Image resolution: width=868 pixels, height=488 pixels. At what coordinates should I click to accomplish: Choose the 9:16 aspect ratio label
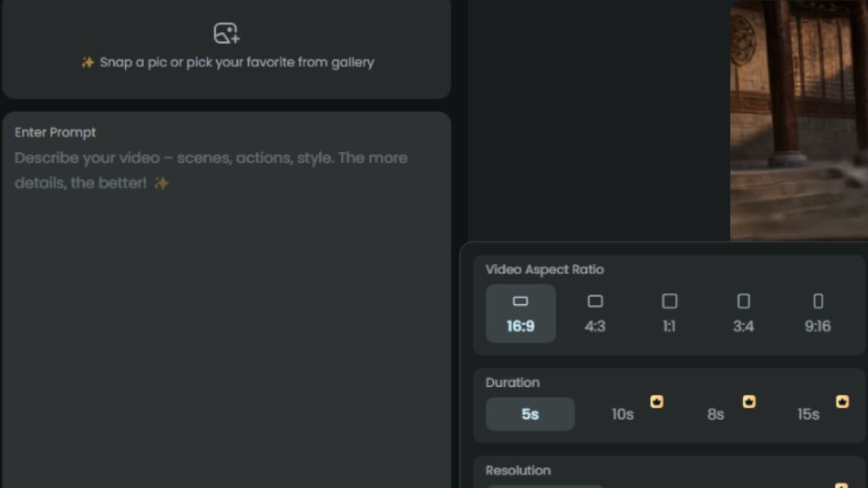pyautogui.click(x=818, y=326)
